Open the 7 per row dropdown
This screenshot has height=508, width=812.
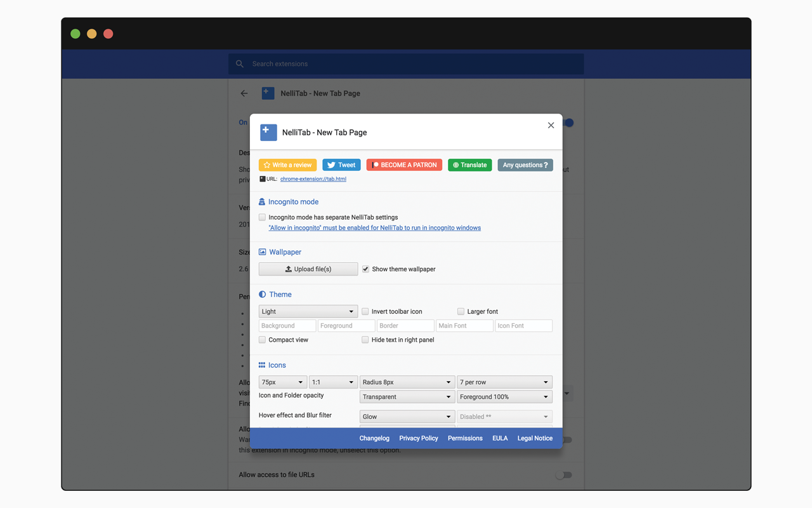(504, 382)
